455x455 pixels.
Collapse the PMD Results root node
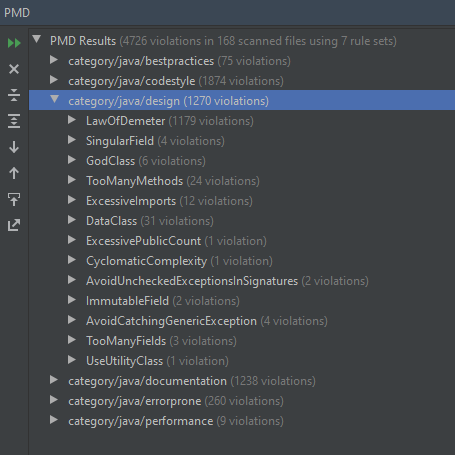[37, 40]
